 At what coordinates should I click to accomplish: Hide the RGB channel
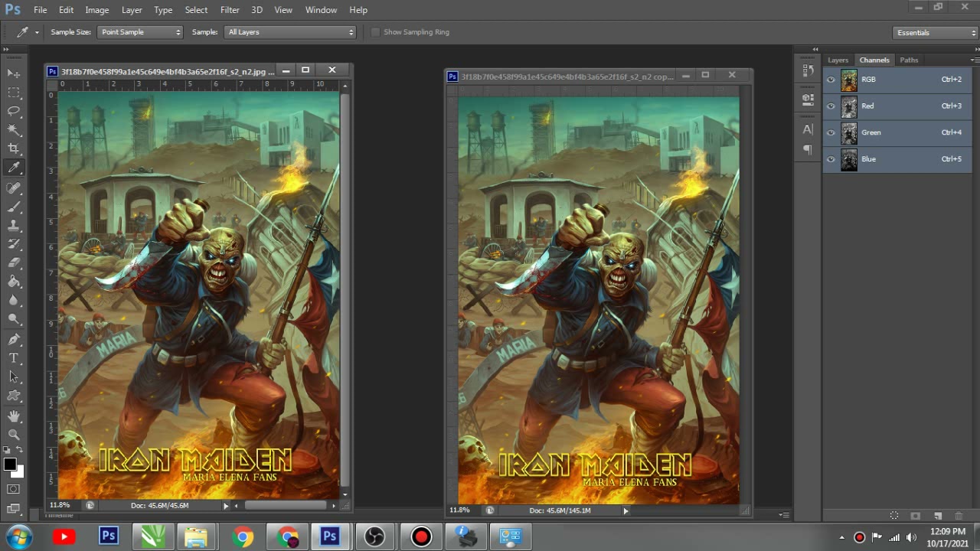(831, 80)
